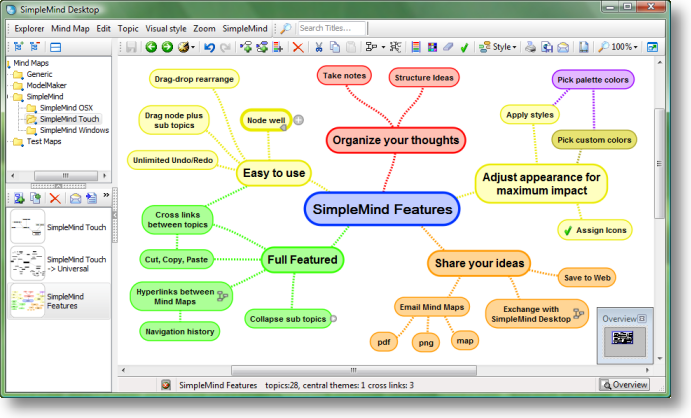Image resolution: width=691 pixels, height=418 pixels.
Task: Select the SimpleMind Features central topic
Action: pos(382,209)
